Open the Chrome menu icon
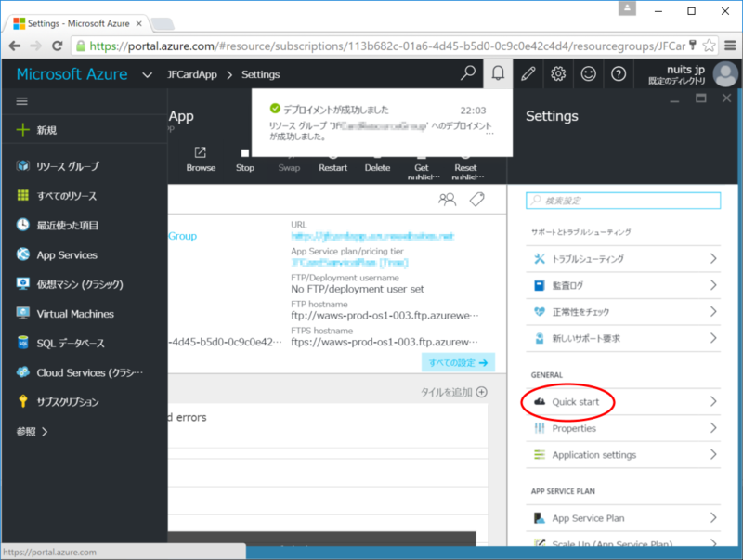Image resolution: width=743 pixels, height=560 pixels. pos(730,46)
